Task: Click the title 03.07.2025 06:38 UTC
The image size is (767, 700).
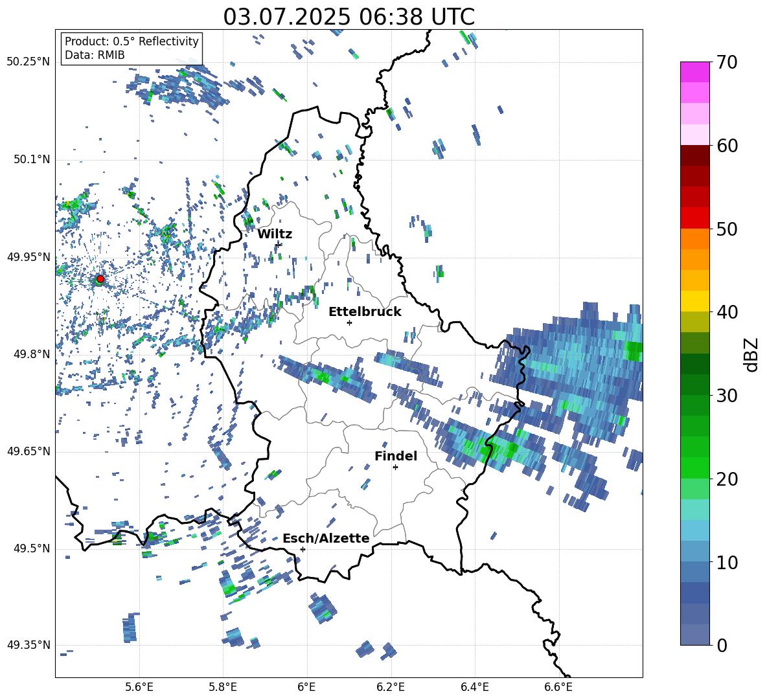Action: pos(349,17)
